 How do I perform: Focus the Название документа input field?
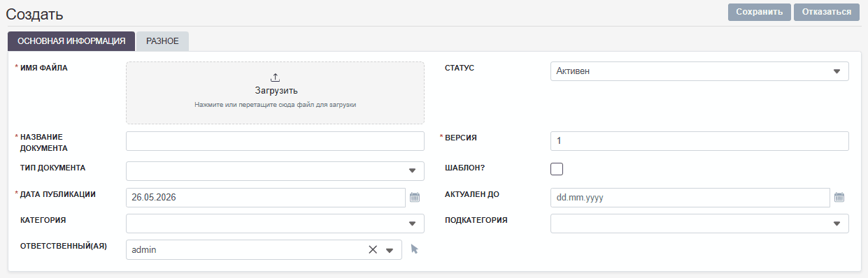tap(275, 141)
